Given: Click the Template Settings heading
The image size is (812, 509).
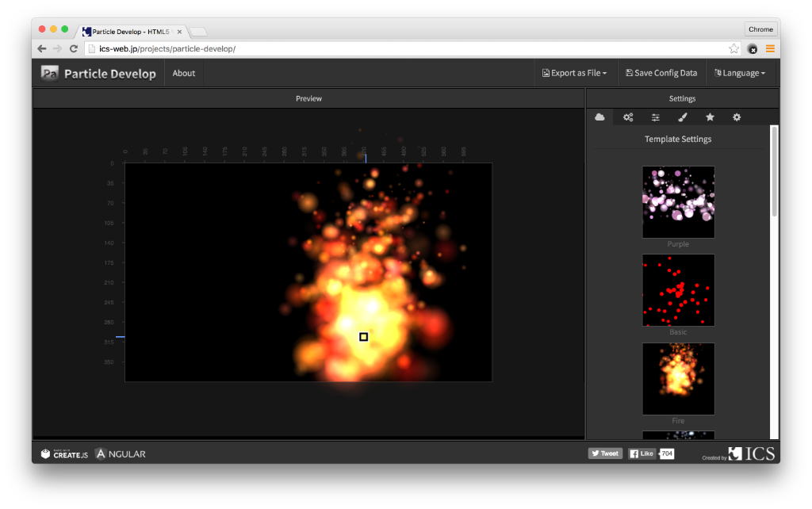Looking at the screenshot, I should [x=678, y=139].
